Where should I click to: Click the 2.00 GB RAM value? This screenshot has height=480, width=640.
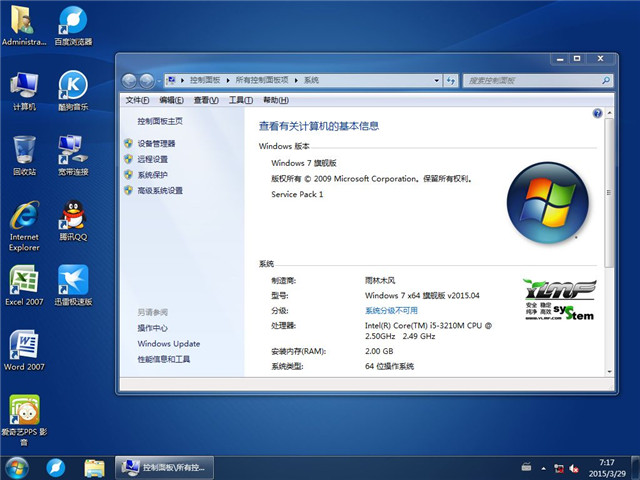pyautogui.click(x=379, y=351)
